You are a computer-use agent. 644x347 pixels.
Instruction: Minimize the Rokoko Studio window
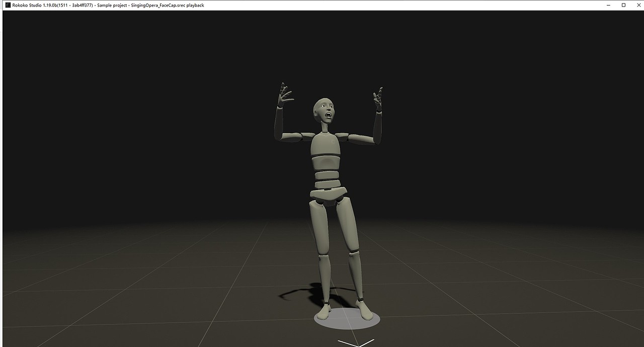coord(609,5)
